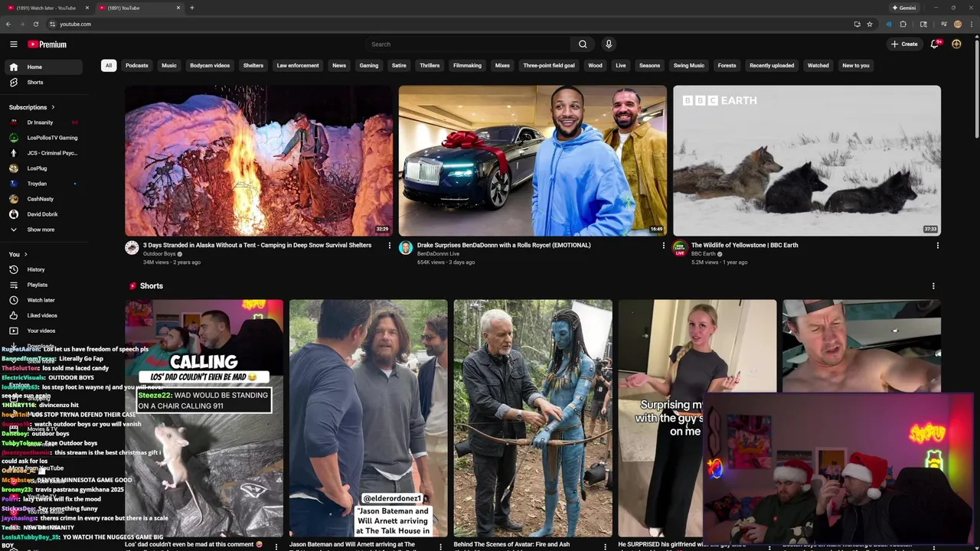Expand the You section chevron
Screen dimensions: 980x551
(25, 254)
